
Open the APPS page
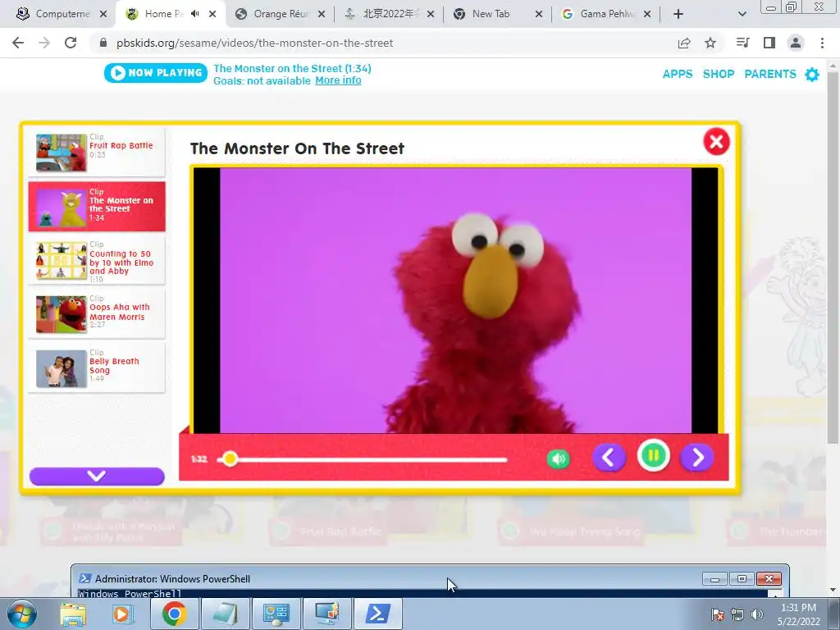pos(678,74)
